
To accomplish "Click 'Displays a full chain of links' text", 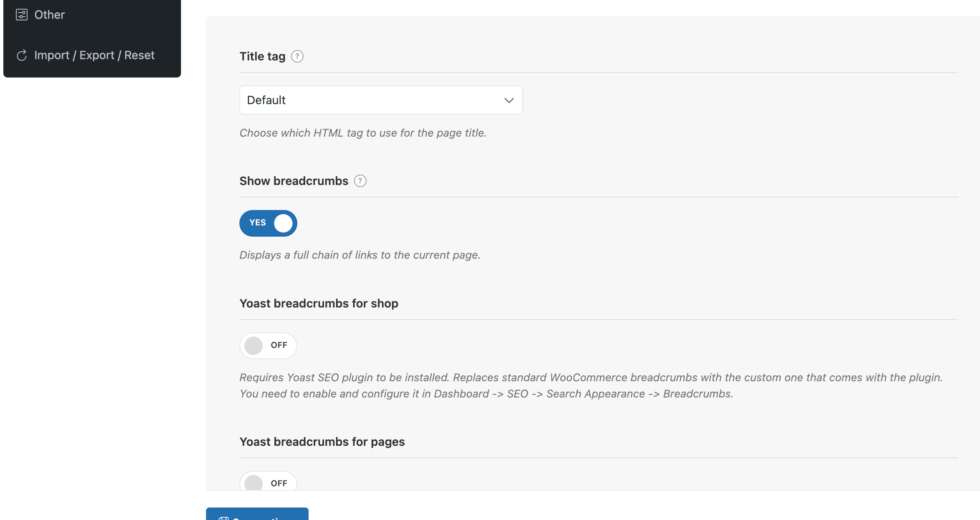I will pyautogui.click(x=360, y=255).
